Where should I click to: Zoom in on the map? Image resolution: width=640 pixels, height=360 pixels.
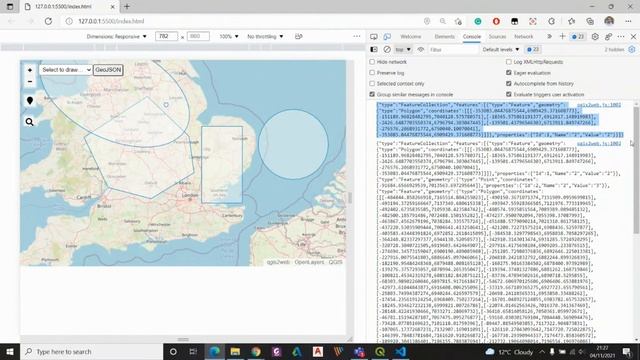click(30, 70)
